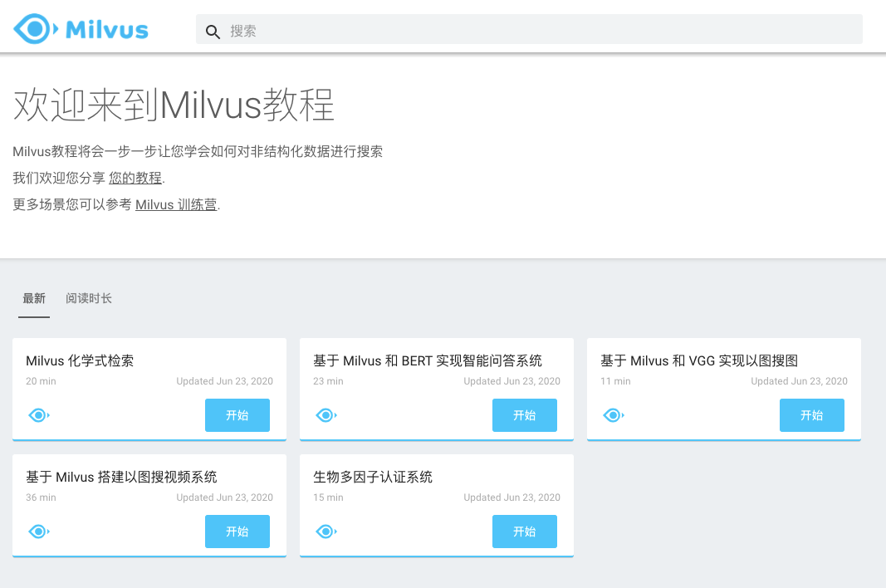
Task: Start the Milvus 化学式检索 tutorial
Action: click(237, 414)
